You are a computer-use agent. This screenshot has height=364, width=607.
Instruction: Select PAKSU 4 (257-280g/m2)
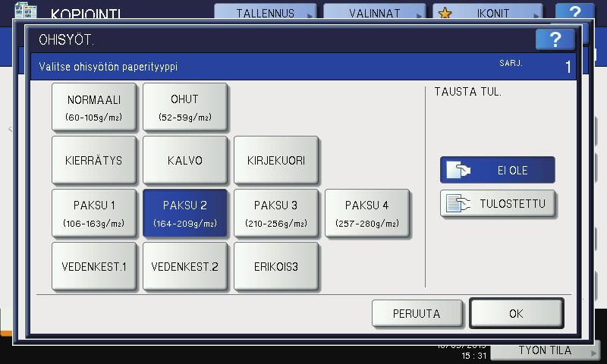click(x=367, y=213)
